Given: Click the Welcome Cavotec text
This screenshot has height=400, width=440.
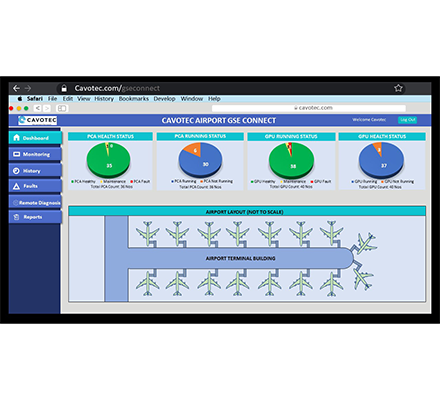Looking at the screenshot, I should point(369,120).
